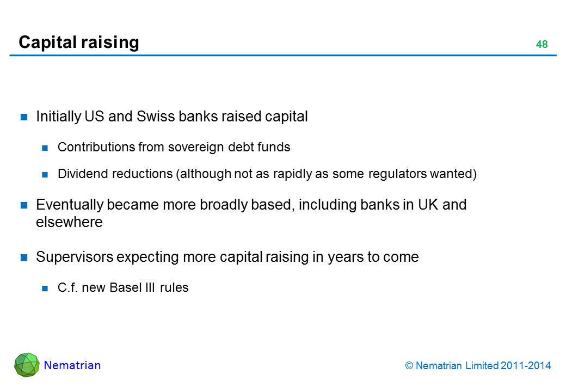Click the bullet before 'Dividend reductions'
This screenshot has width=566, height=392.
pyautogui.click(x=46, y=175)
